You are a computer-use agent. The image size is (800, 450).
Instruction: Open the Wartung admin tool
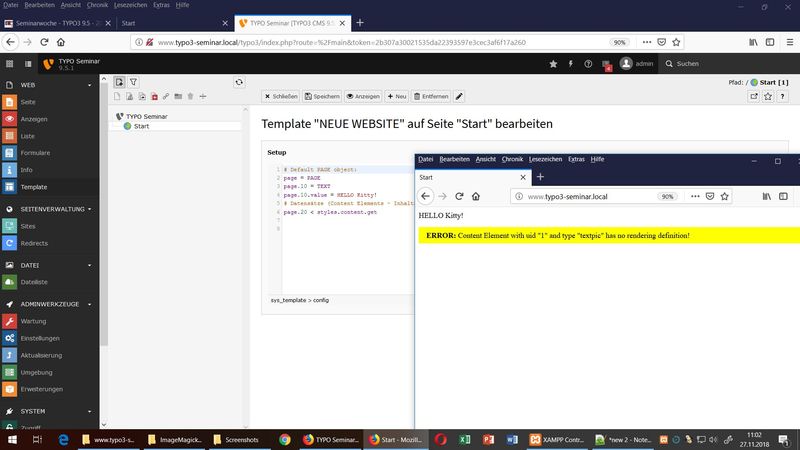(33, 321)
